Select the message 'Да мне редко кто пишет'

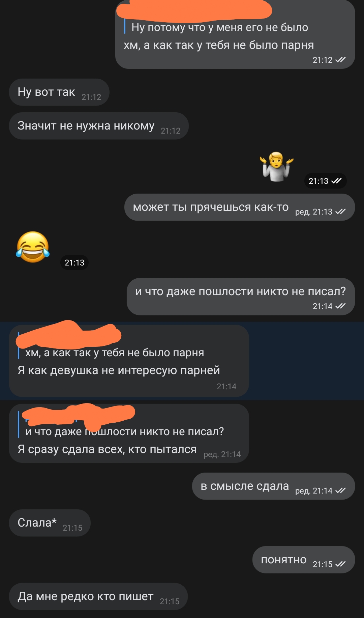[x=98, y=596]
